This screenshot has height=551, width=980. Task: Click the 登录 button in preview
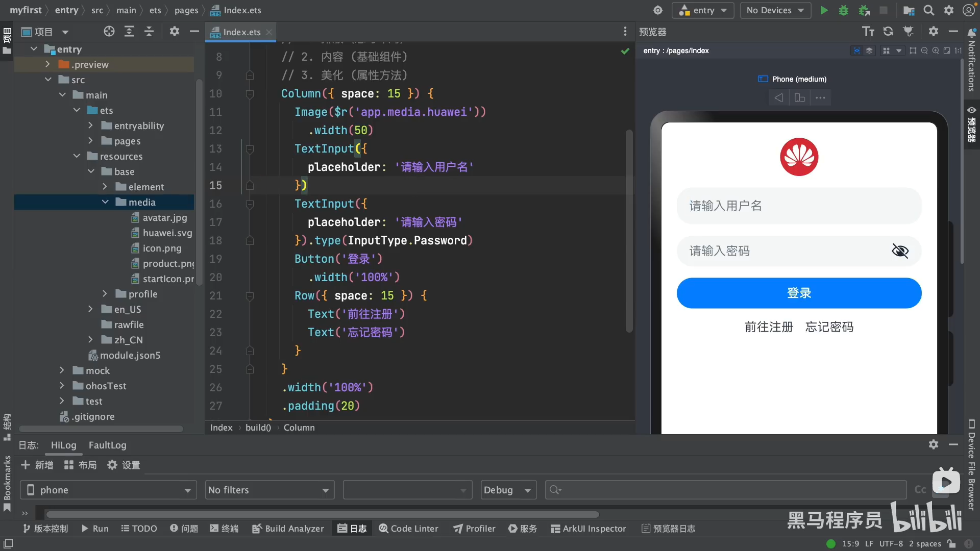tap(799, 293)
